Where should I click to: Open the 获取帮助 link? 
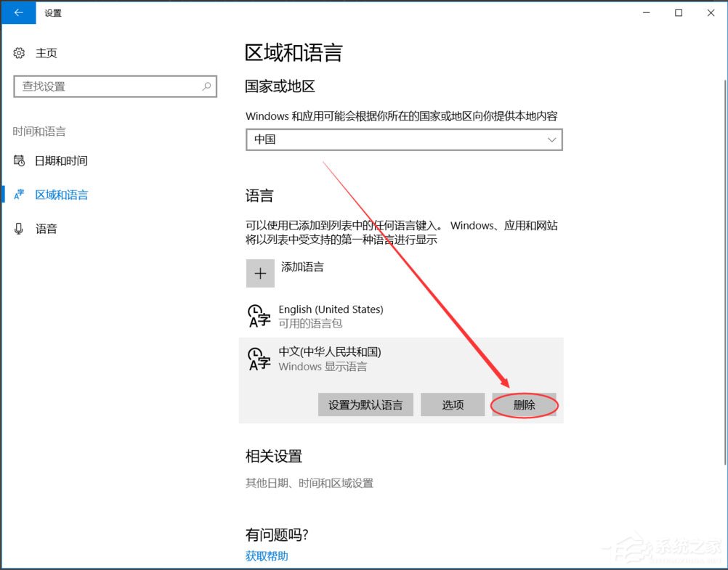(x=266, y=556)
